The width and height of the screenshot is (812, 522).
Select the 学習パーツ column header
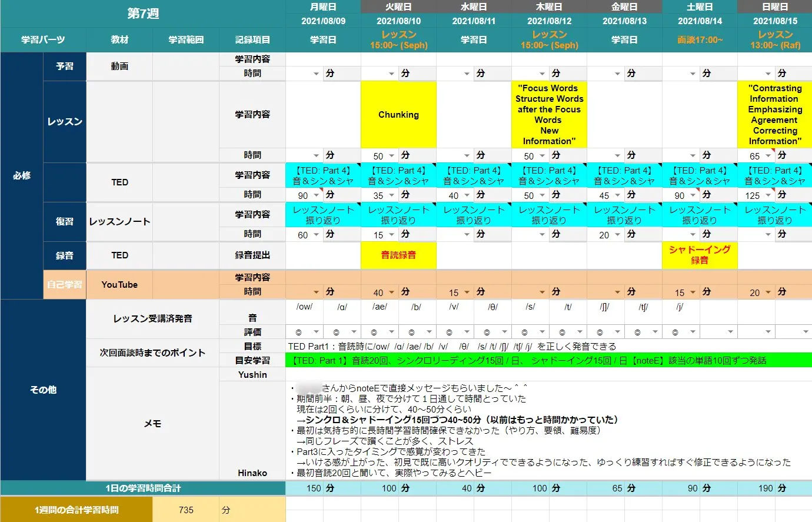(43, 39)
